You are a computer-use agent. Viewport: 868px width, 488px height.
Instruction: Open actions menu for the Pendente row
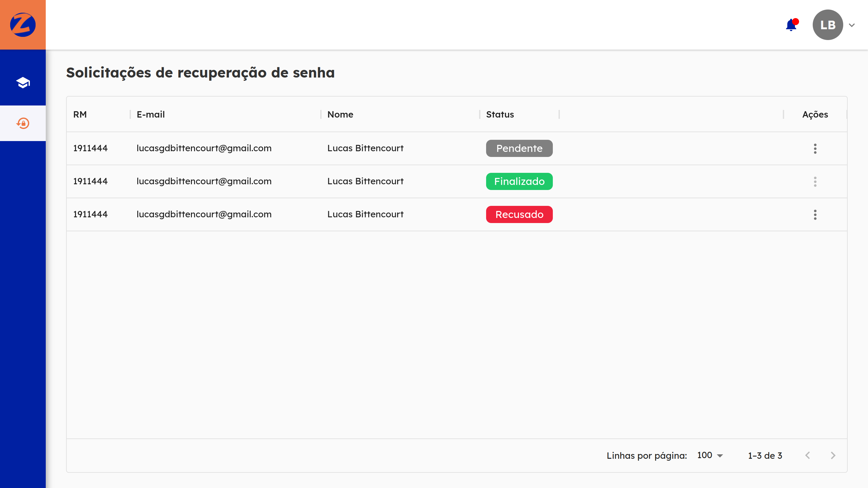(815, 148)
